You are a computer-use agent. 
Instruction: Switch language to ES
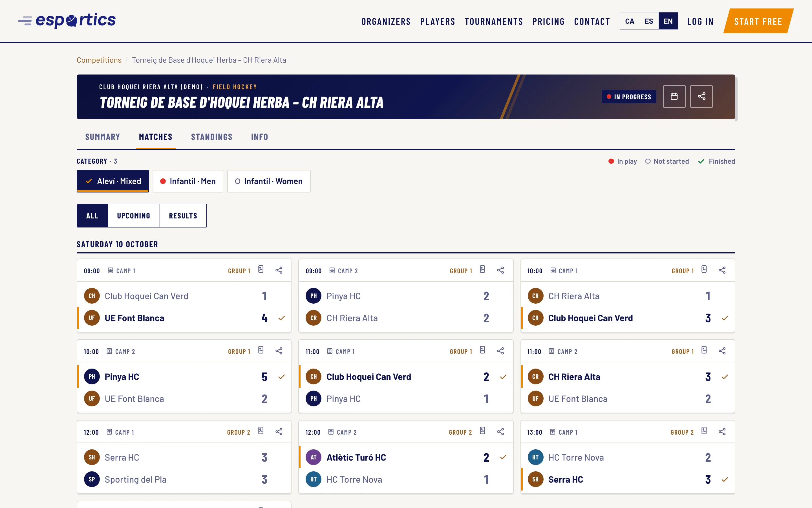[x=649, y=21]
